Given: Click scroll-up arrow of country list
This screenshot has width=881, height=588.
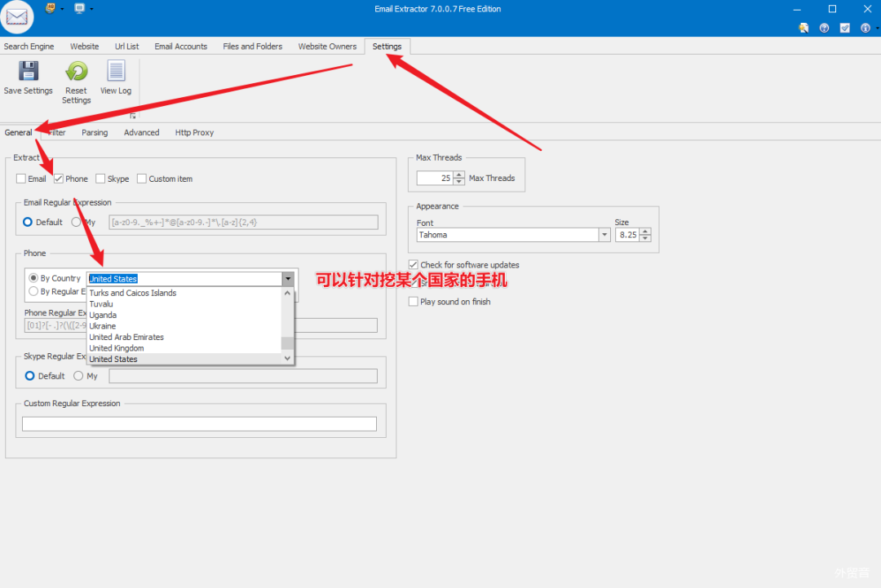Looking at the screenshot, I should [x=288, y=293].
